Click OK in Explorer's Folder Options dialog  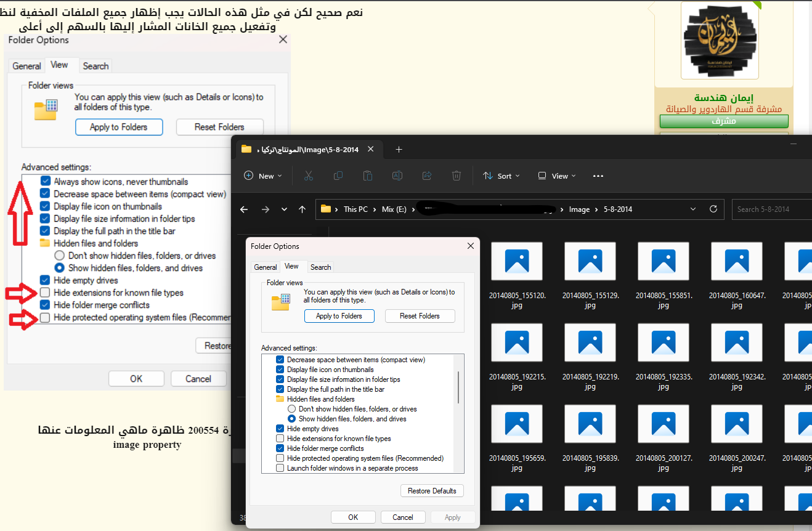353,517
